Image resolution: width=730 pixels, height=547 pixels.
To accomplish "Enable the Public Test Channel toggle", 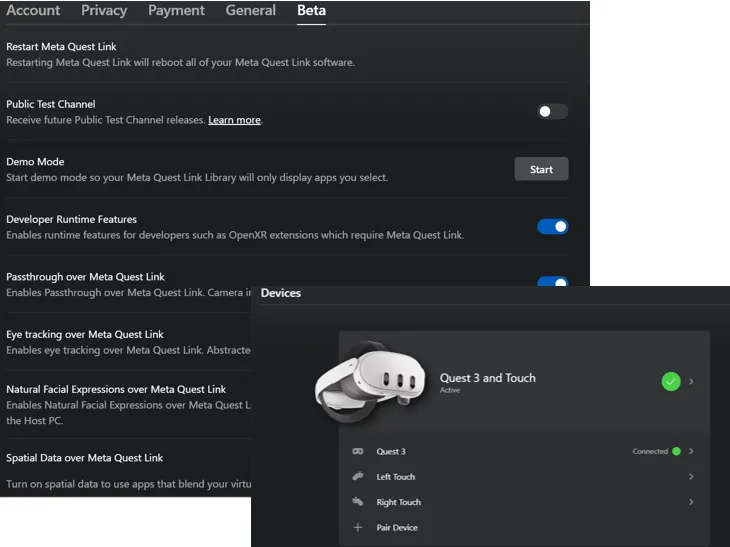I will (x=552, y=112).
